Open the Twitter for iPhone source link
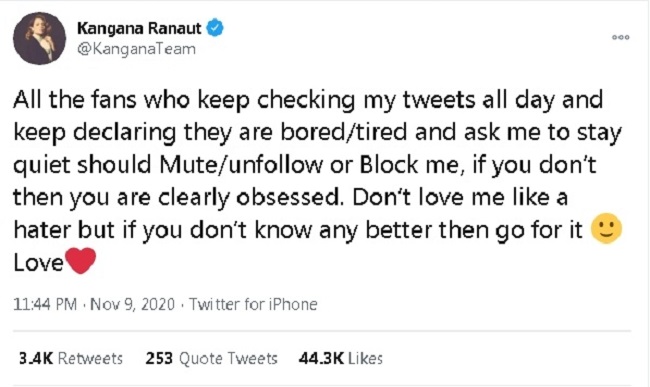 point(253,304)
